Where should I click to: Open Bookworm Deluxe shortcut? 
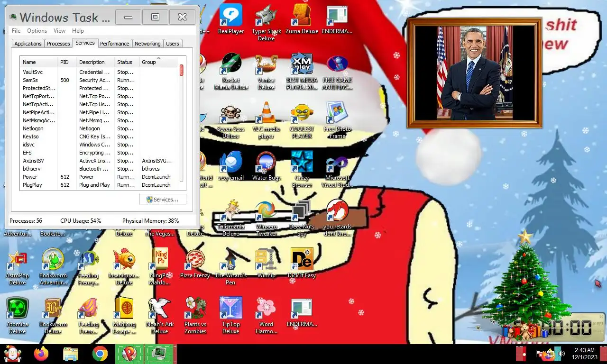tap(53, 315)
